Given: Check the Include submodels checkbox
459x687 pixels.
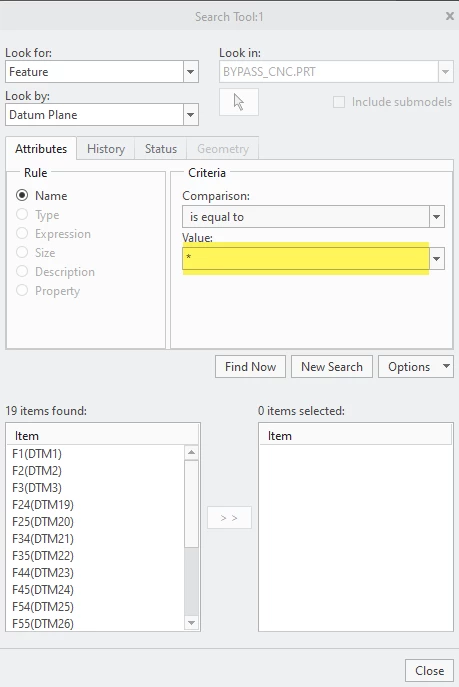Looking at the screenshot, I should [x=339, y=102].
